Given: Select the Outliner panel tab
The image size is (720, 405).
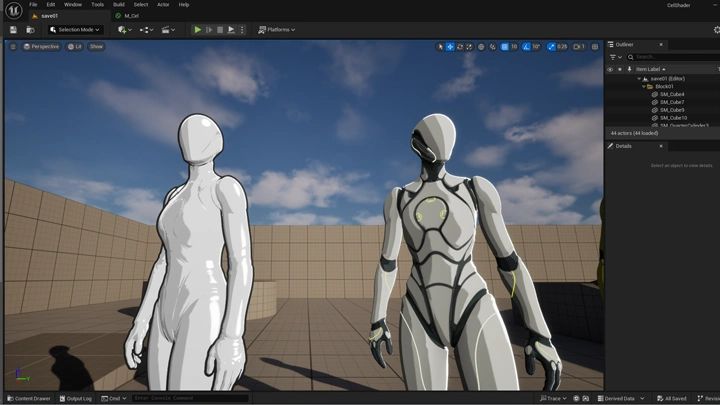Looking at the screenshot, I should coord(624,45).
